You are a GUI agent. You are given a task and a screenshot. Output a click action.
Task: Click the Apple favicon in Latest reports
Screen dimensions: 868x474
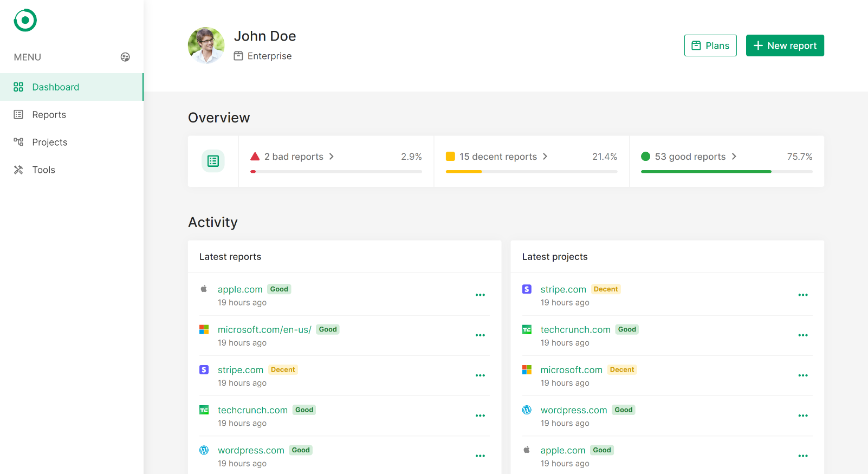(204, 289)
